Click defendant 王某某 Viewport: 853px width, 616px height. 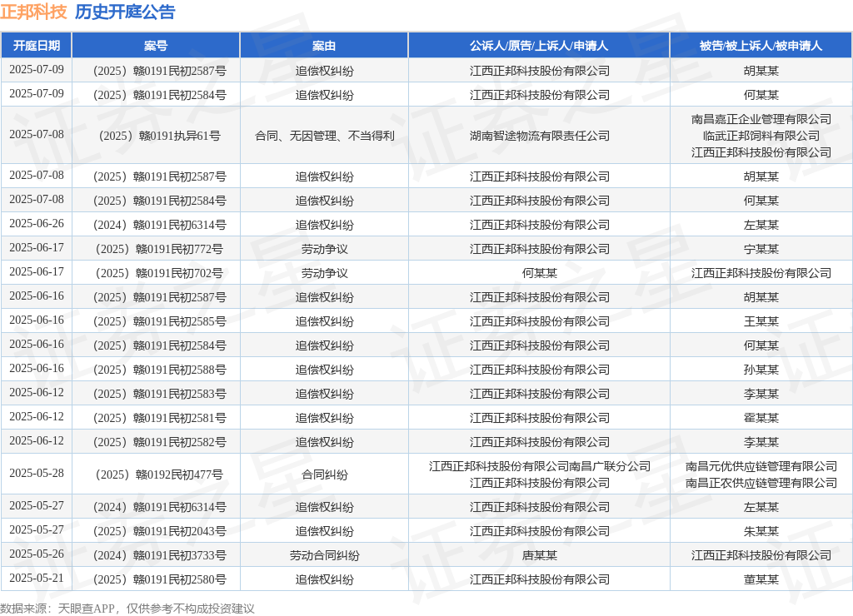click(x=761, y=321)
